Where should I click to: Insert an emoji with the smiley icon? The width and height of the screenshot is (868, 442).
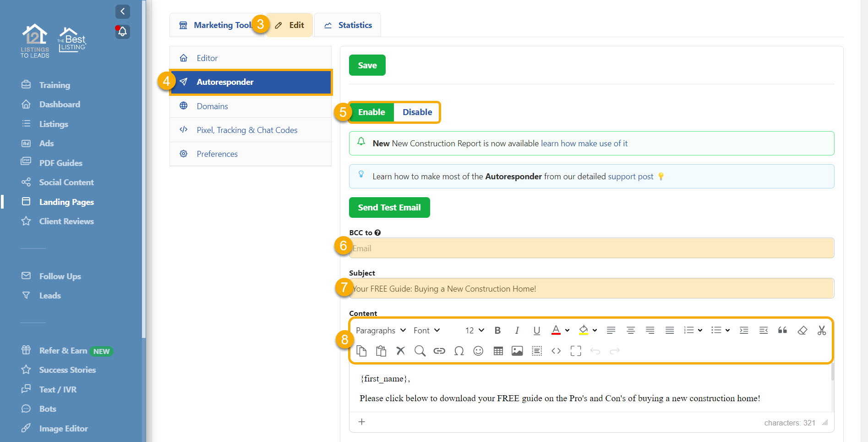click(478, 351)
